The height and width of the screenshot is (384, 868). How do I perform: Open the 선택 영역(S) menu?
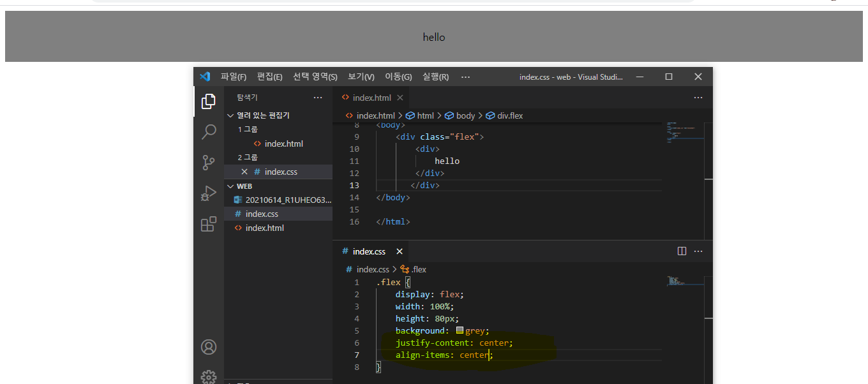coord(315,77)
